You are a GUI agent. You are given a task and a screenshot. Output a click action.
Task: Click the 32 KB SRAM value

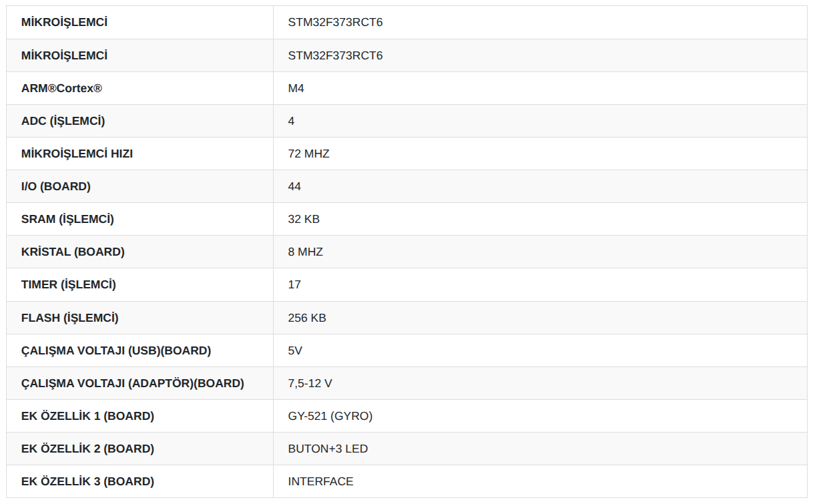click(x=304, y=219)
